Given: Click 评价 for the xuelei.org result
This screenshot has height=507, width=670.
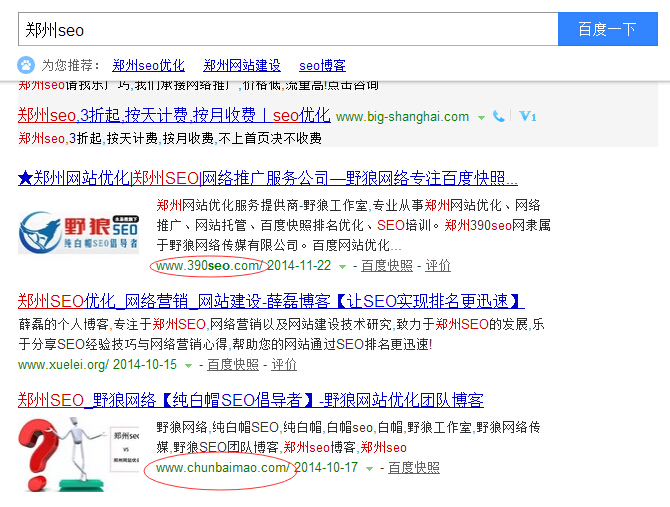Looking at the screenshot, I should 284,365.
